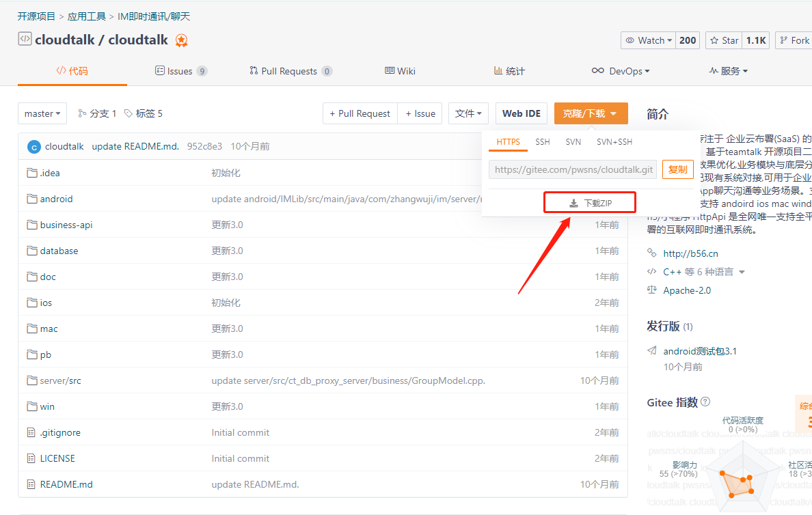Open the Pull Requests tab
This screenshot has width=812, height=515.
point(290,71)
